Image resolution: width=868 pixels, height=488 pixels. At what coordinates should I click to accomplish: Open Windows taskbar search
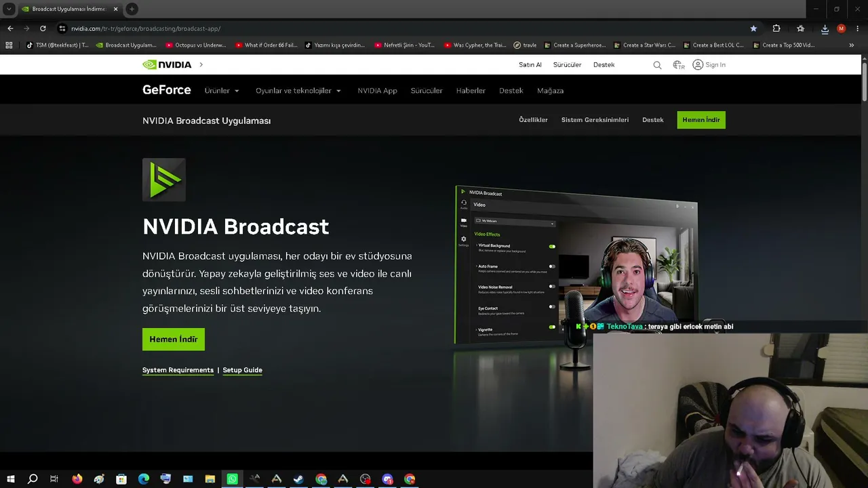[x=33, y=479]
